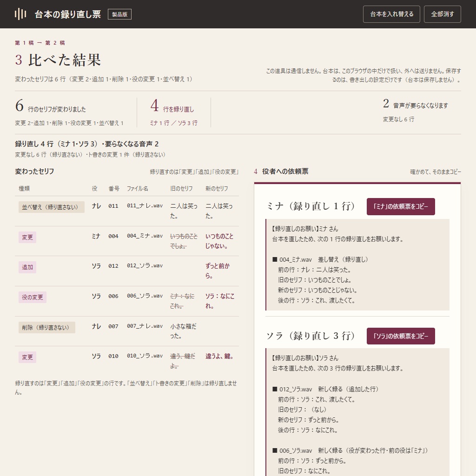The image size is (476, 476).
Task: Click the 変わったセリフ section heading
Action: [34, 172]
